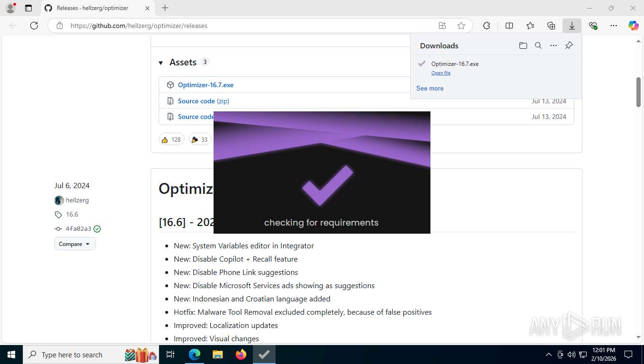This screenshot has height=364, width=644.
Task: Click the thumbs up 128 reaction
Action: click(171, 139)
